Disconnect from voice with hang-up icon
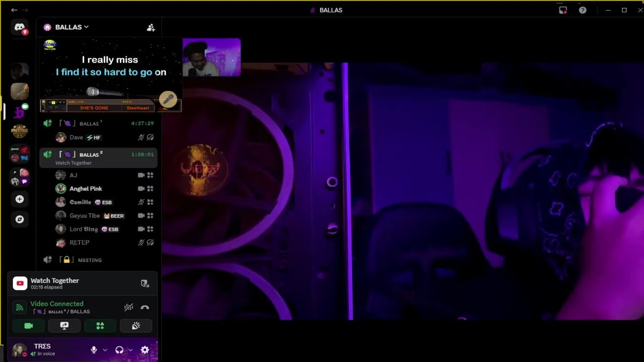The height and width of the screenshot is (362, 644). [145, 307]
